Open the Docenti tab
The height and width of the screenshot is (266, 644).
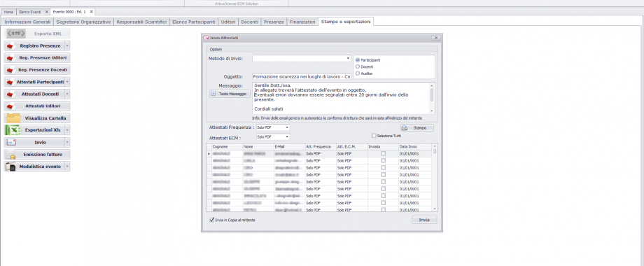pos(250,22)
